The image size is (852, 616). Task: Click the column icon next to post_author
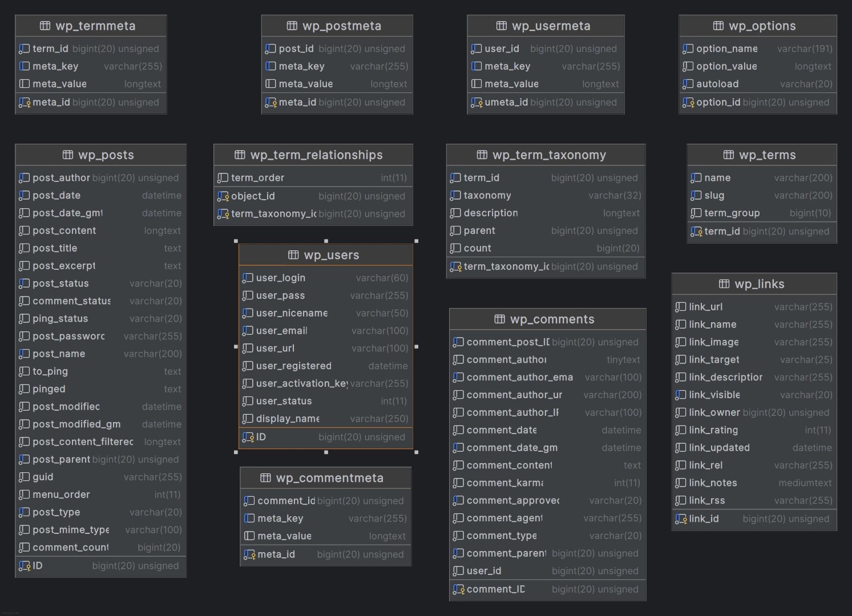click(24, 178)
